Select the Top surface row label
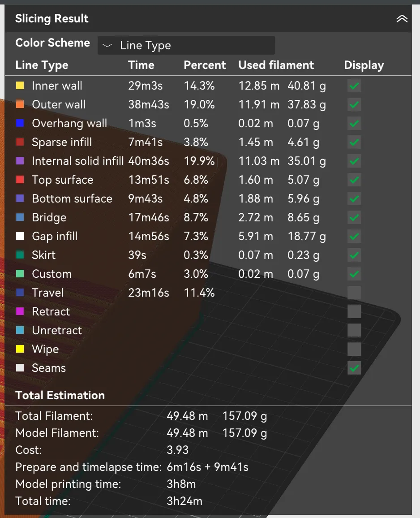Image resolution: width=420 pixels, height=518 pixels. 63,180
